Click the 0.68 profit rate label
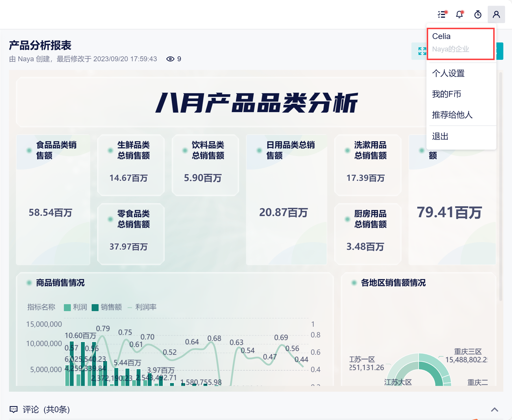Image resolution: width=512 pixels, height=420 pixels. [214, 338]
